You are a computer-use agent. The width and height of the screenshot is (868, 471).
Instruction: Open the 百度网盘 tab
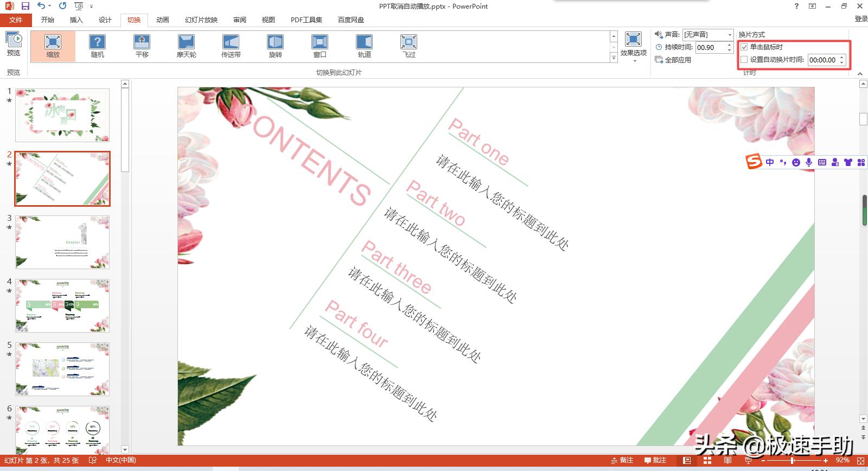click(351, 20)
